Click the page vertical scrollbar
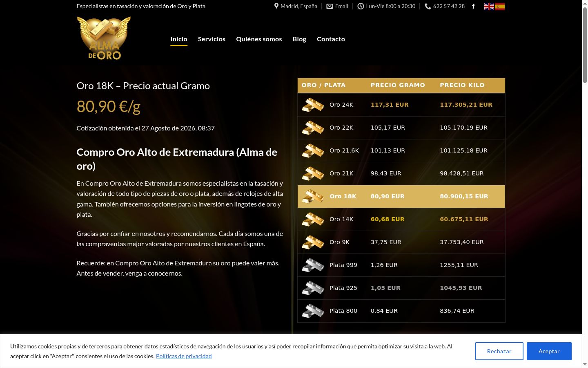Viewport: 588px width, 368px height. point(585,184)
